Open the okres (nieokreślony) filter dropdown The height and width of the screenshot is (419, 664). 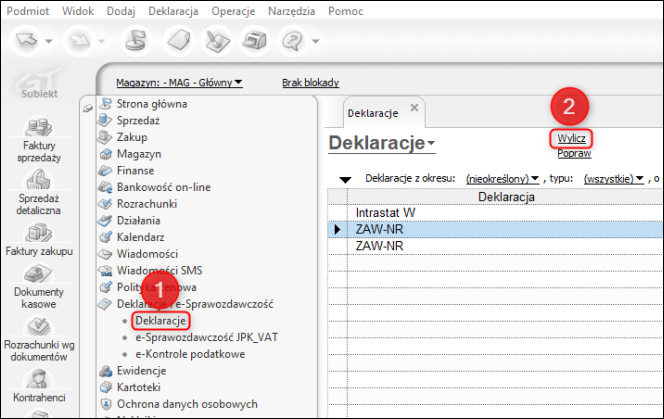[x=502, y=179]
